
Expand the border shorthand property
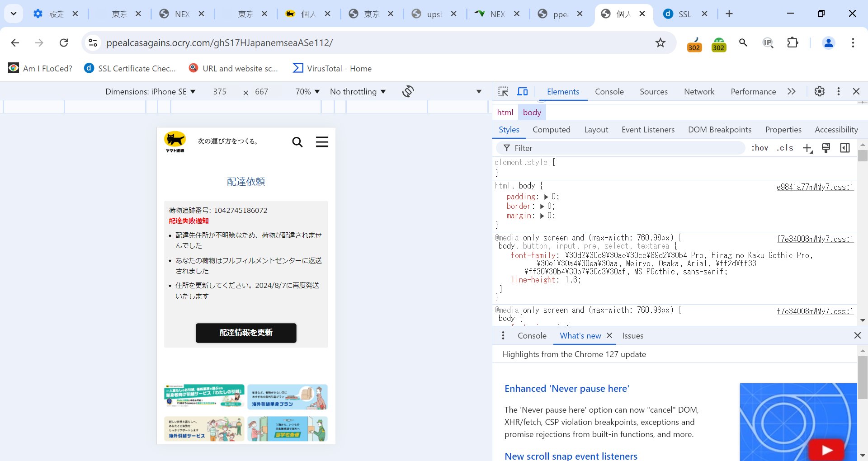[x=542, y=206]
